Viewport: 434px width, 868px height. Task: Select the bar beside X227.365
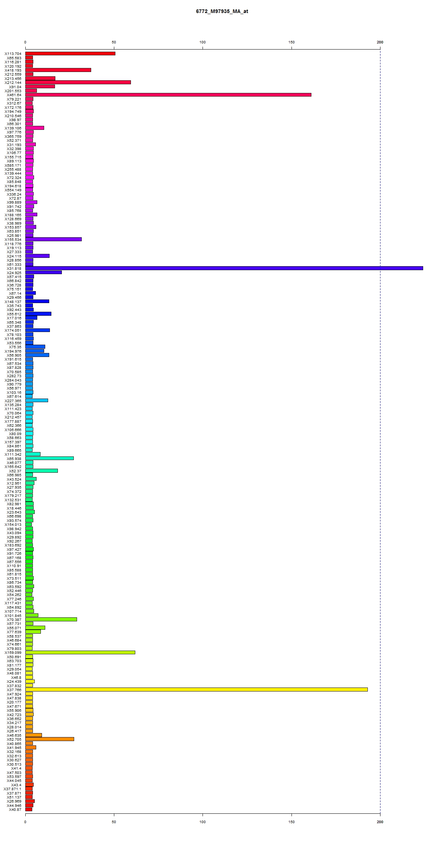pos(37,400)
